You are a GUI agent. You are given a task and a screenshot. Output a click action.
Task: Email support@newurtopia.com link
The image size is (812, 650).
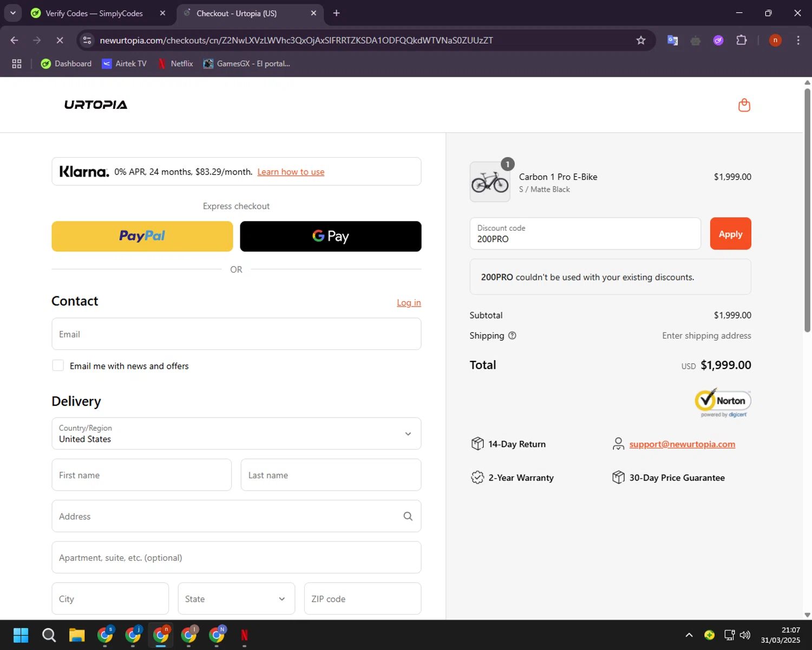(682, 444)
